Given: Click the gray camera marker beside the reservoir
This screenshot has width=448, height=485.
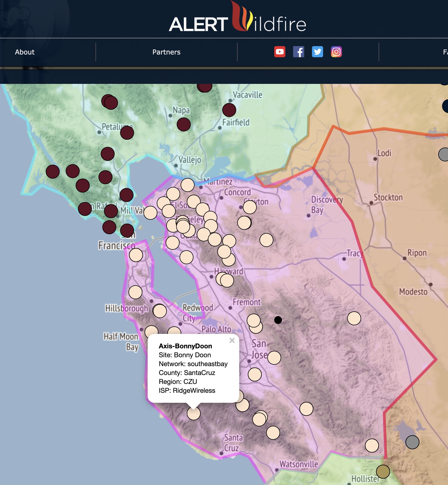Looking at the screenshot, I should click(412, 442).
